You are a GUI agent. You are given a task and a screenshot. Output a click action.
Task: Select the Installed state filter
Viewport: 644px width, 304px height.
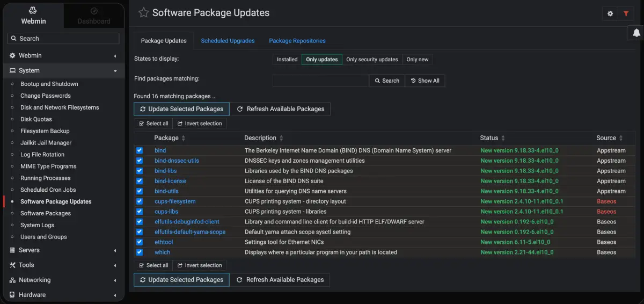click(x=287, y=60)
